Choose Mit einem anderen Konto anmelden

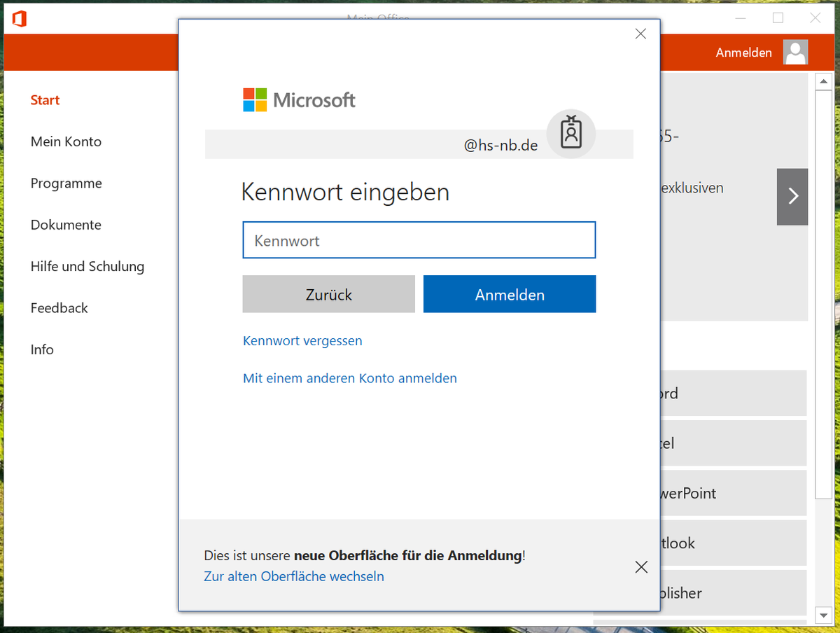point(350,378)
